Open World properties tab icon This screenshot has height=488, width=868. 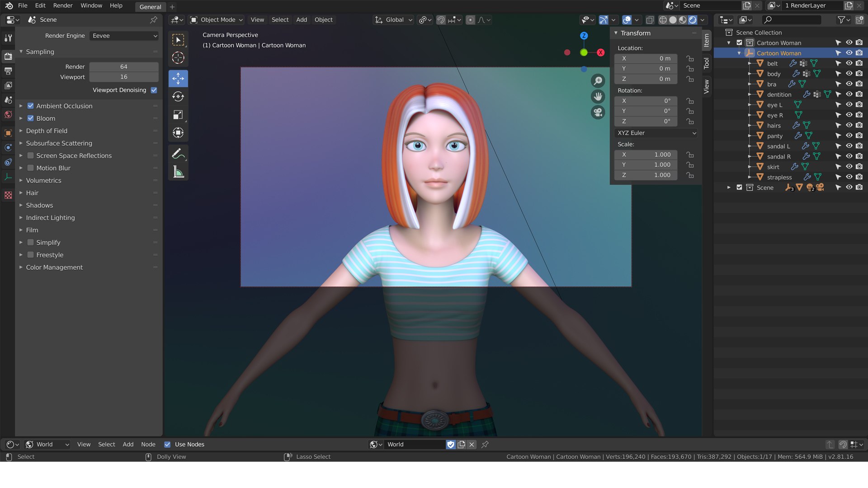click(x=8, y=115)
